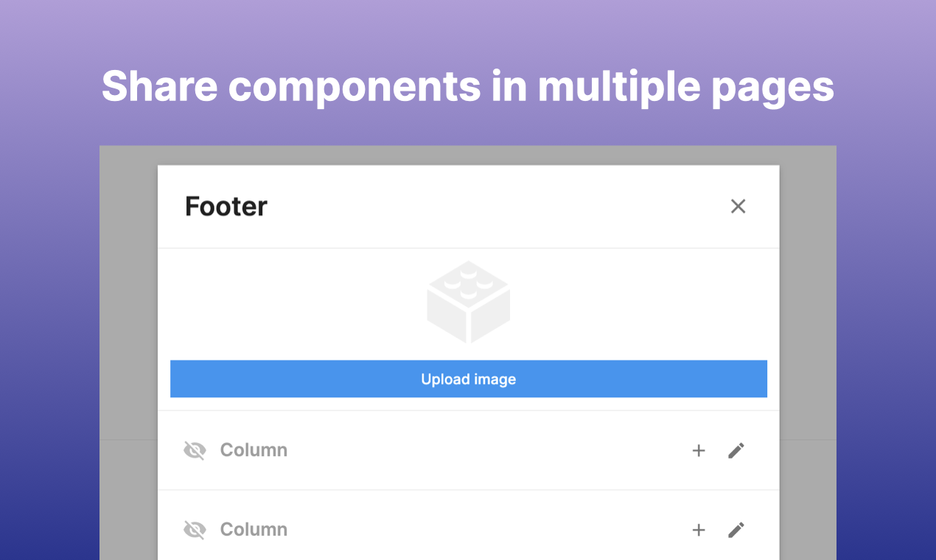Edit the second Column with pencil icon
This screenshot has height=560, width=936.
(x=736, y=530)
